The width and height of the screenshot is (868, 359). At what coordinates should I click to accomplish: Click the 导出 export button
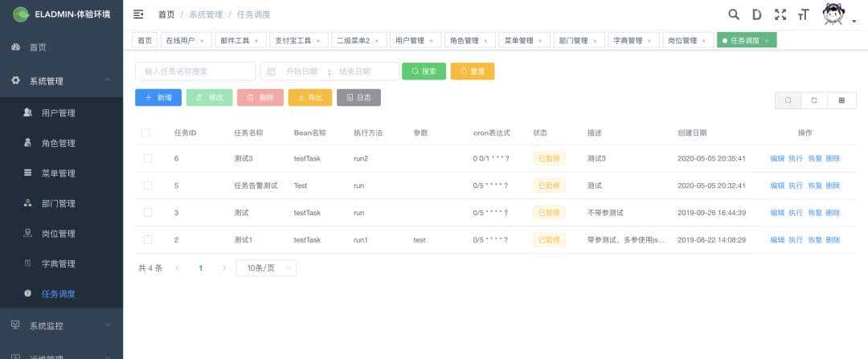pyautogui.click(x=310, y=97)
